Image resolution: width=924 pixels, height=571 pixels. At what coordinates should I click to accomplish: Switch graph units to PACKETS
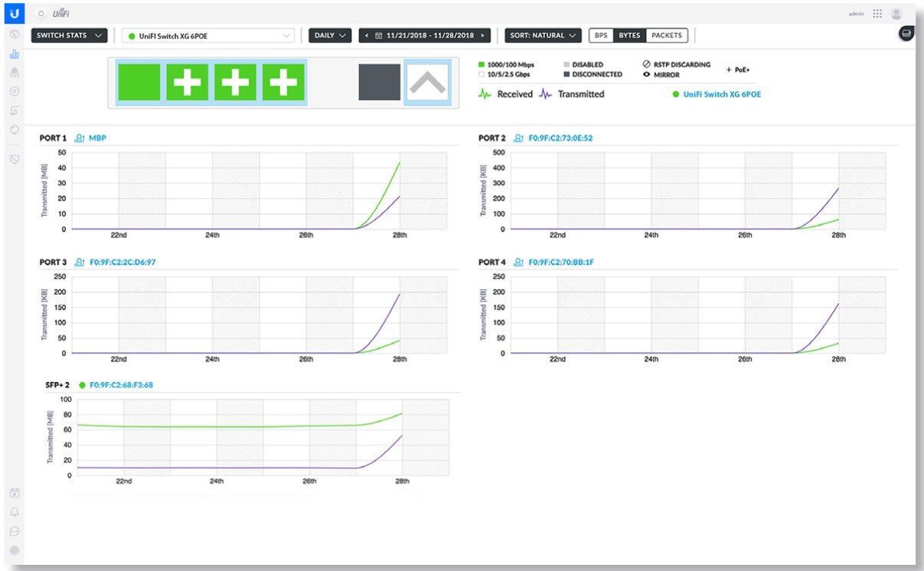667,35
